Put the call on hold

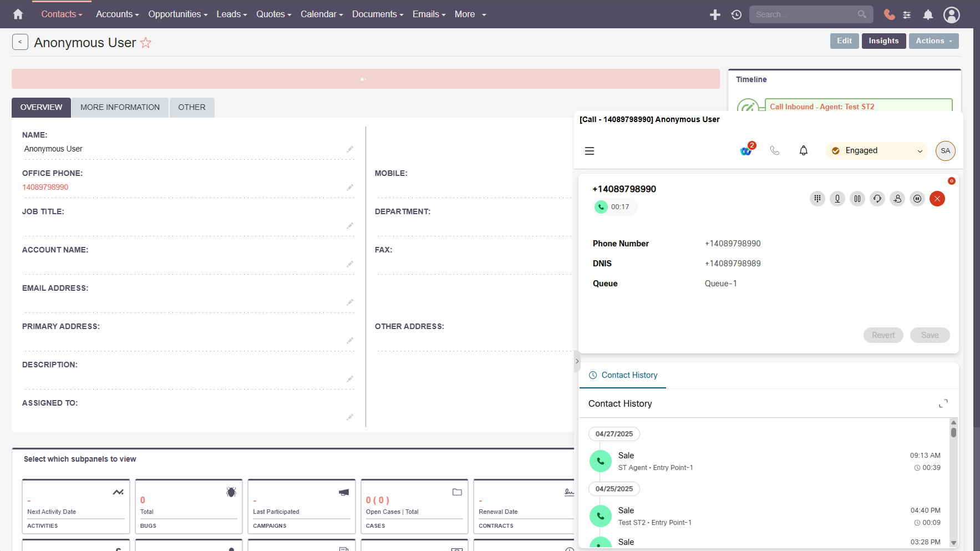point(857,199)
